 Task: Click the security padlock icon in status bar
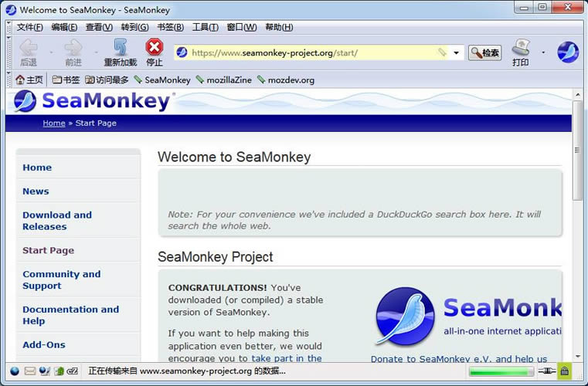[565, 371]
